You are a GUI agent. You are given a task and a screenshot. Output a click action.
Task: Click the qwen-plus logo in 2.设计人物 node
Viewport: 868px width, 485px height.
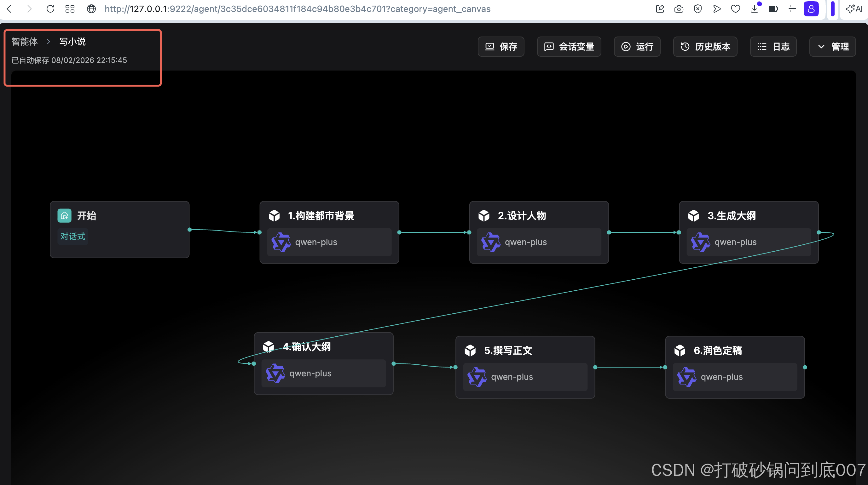point(490,242)
